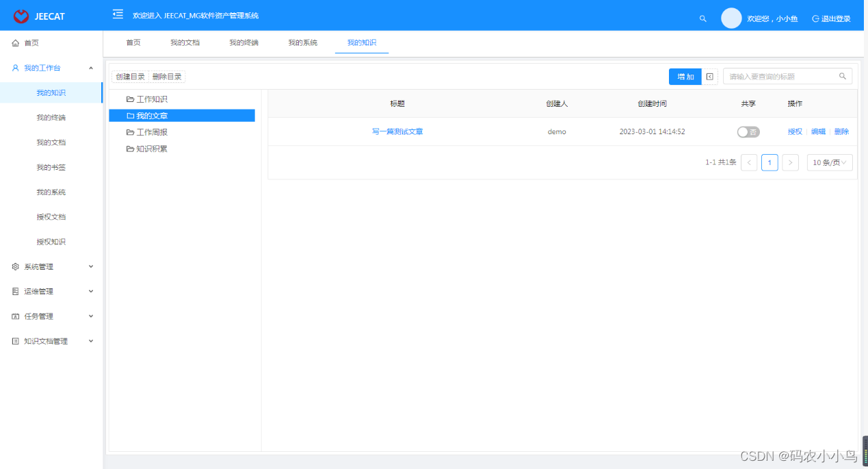
Task: Open 我的终端 in the sidebar
Action: (x=51, y=118)
